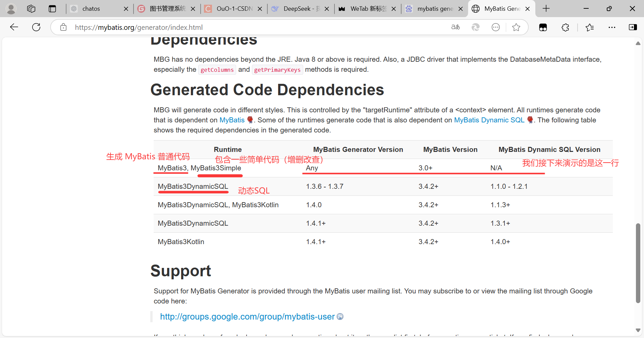Screen dimensions: 644x338
Task: Click the getColumns code text
Action: click(217, 70)
